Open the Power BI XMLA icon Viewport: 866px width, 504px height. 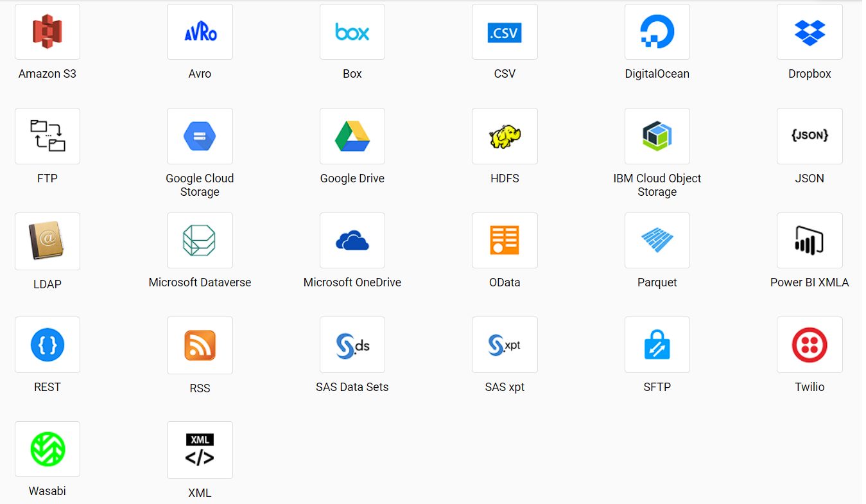(x=810, y=240)
